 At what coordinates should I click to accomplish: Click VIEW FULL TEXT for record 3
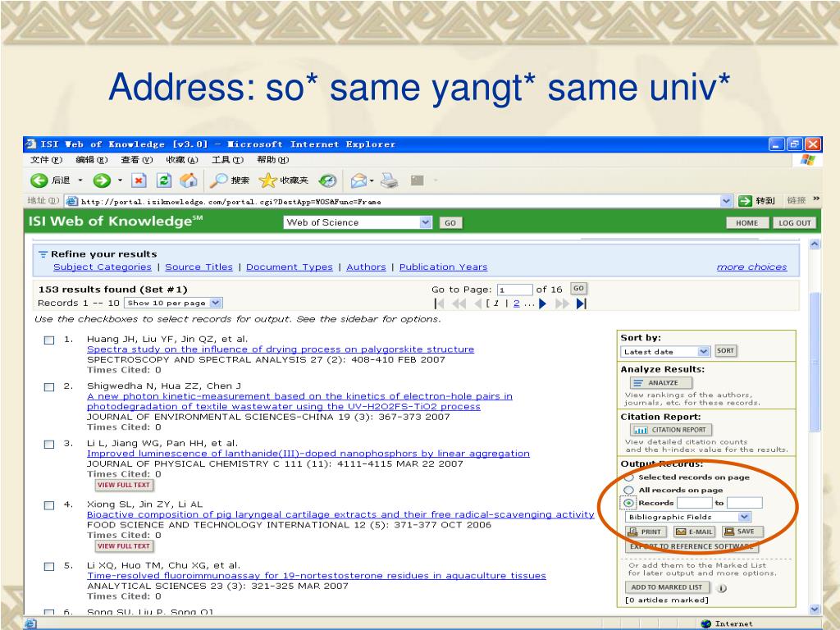[124, 485]
